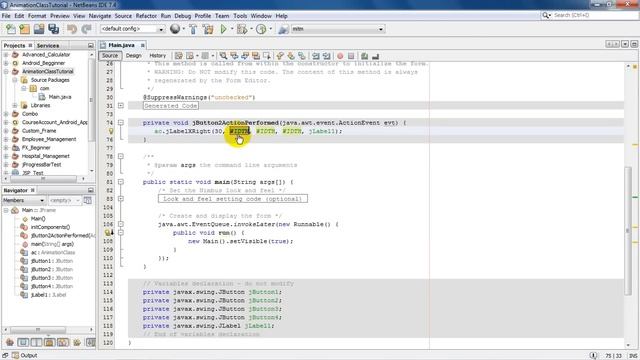Run the project with green play icon
Screen dimensions: 640x360
coord(223,29)
